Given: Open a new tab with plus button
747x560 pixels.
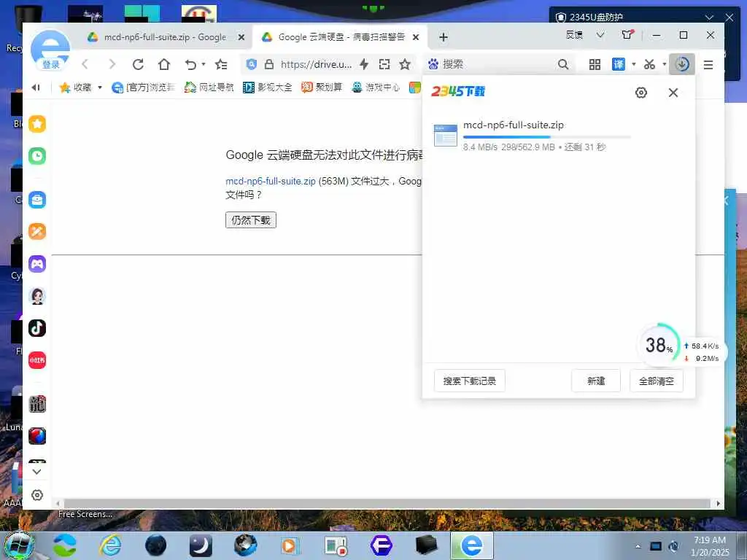Looking at the screenshot, I should [444, 37].
